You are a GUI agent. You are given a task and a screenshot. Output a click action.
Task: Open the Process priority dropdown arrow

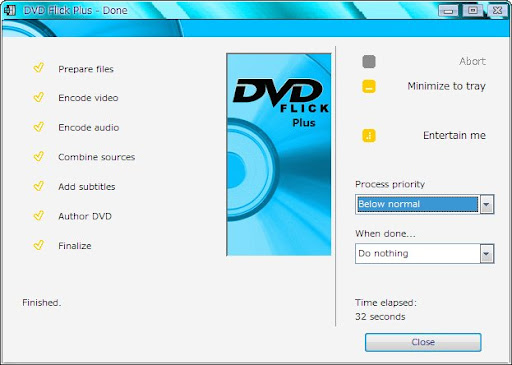(486, 204)
